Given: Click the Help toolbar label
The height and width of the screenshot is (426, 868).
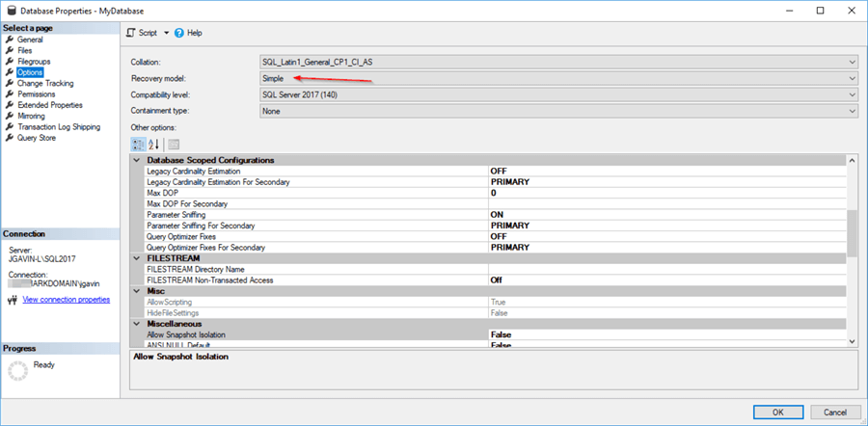Looking at the screenshot, I should tap(195, 33).
